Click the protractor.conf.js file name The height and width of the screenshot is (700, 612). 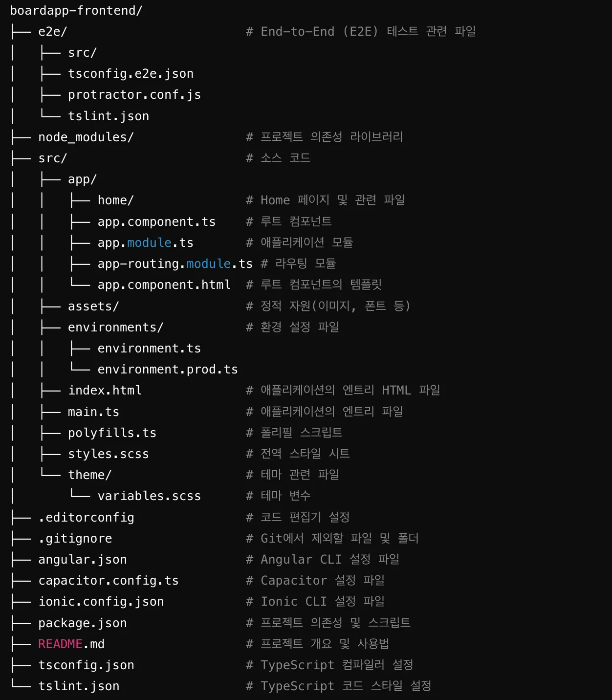[x=134, y=95]
